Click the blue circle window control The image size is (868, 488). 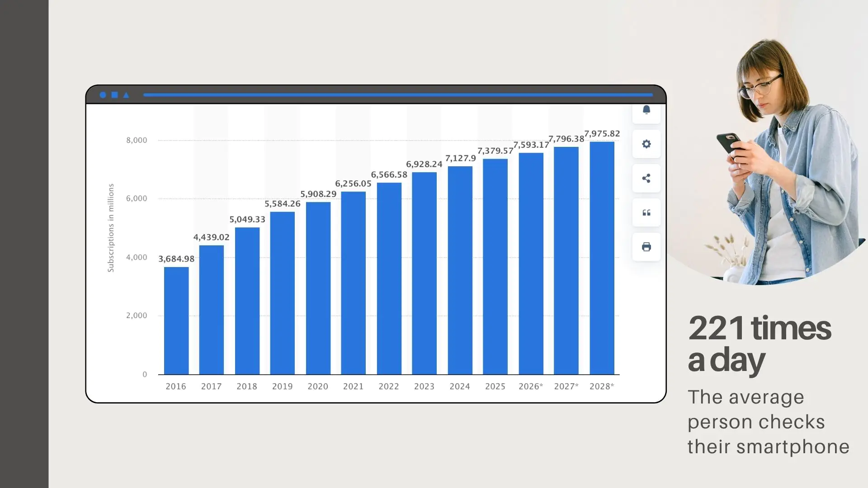[x=103, y=95]
